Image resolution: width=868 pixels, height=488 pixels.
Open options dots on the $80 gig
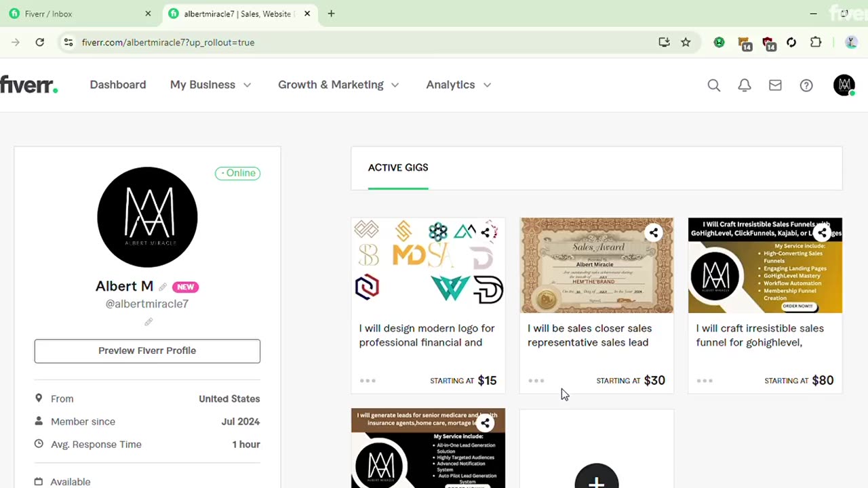coord(705,380)
